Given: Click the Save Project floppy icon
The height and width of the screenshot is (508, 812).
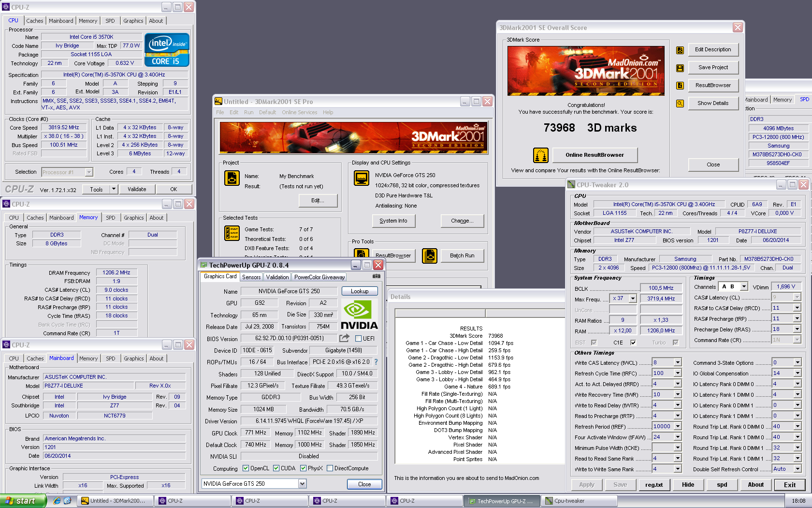Looking at the screenshot, I should point(680,68).
